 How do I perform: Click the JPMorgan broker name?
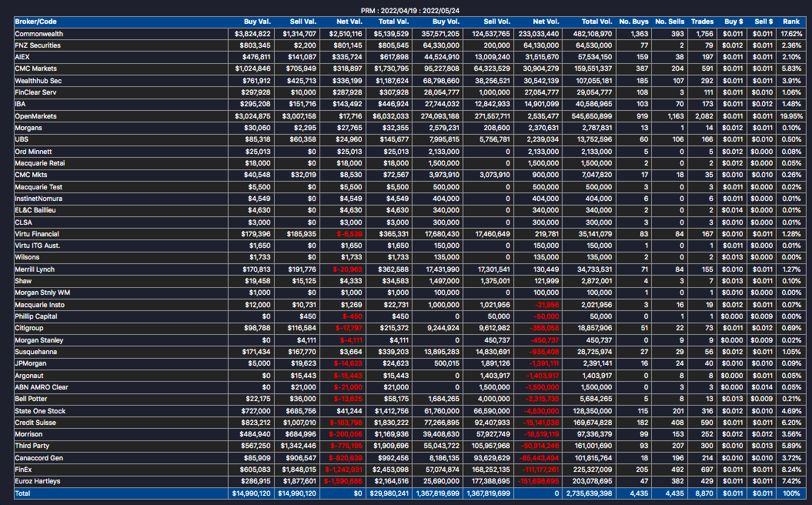(x=31, y=363)
